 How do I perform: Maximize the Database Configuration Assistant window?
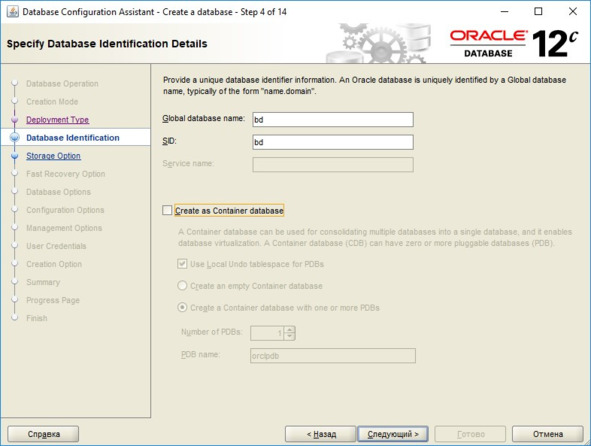coord(539,12)
